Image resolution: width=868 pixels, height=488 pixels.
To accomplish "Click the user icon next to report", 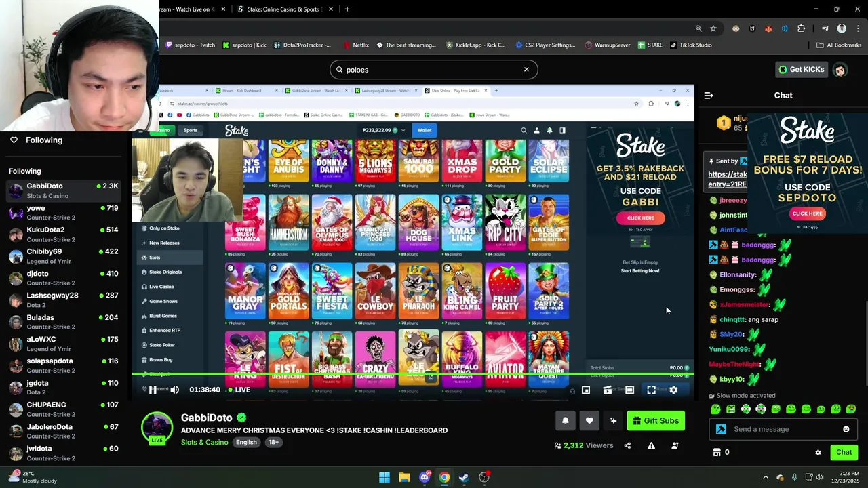I will click(x=675, y=445).
